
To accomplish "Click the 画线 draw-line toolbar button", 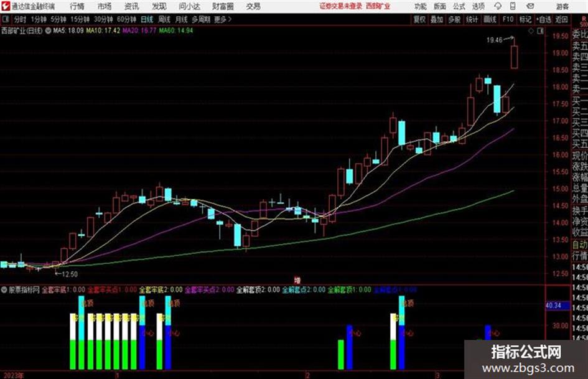I will tap(490, 19).
